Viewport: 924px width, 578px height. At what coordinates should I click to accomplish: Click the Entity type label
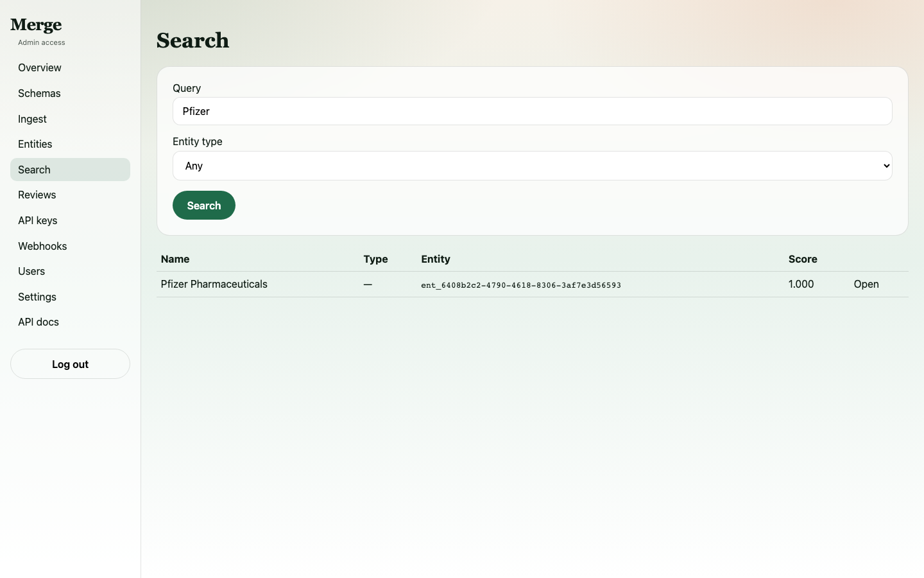[x=198, y=141]
